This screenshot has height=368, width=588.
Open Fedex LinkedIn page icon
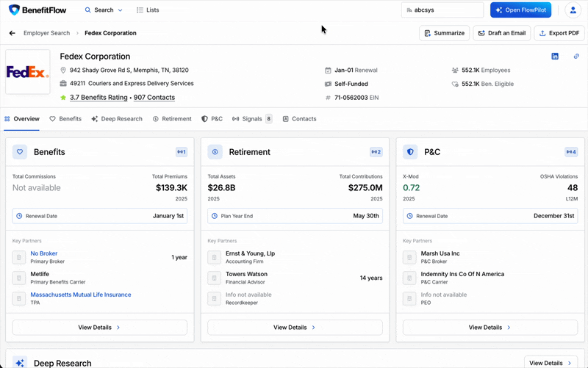coord(555,57)
